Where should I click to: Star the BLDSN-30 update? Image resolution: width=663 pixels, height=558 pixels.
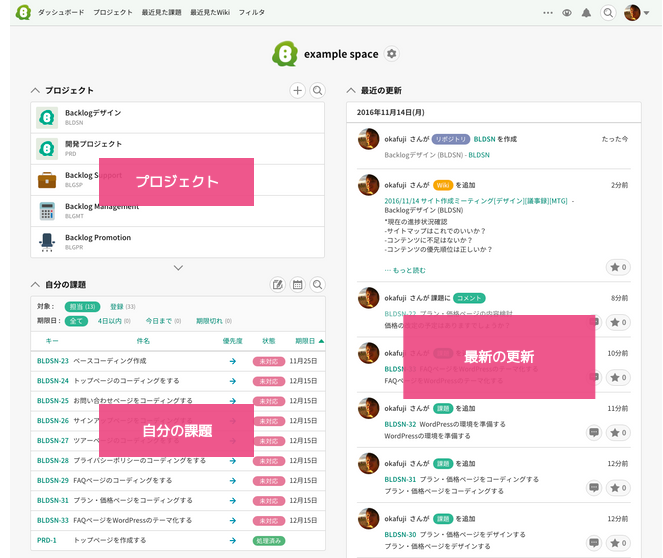click(618, 543)
